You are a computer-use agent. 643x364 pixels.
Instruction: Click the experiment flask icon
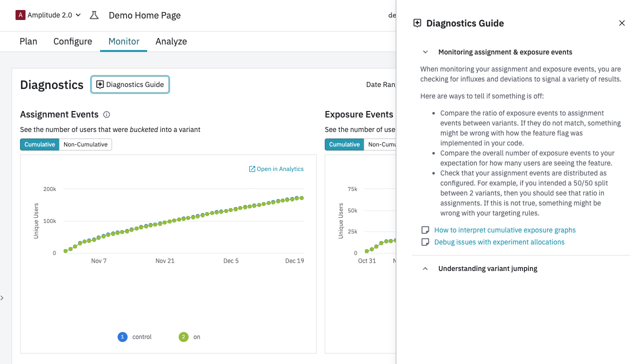[x=94, y=15]
